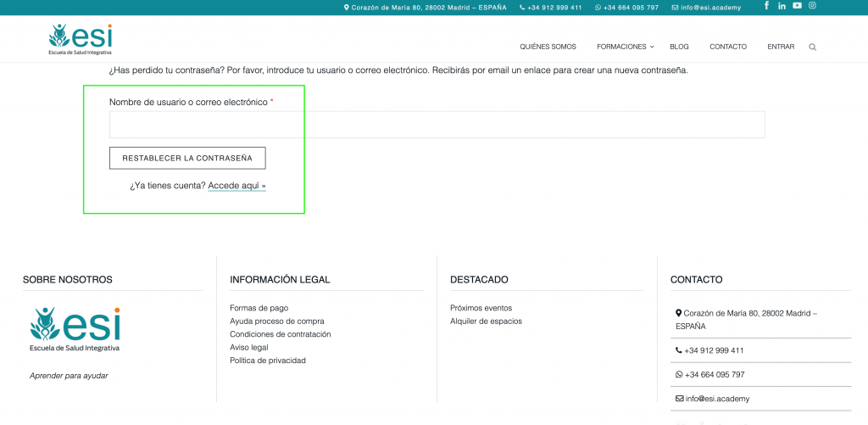Open the Política de privacidad link
This screenshot has height=425, width=868.
click(x=267, y=361)
